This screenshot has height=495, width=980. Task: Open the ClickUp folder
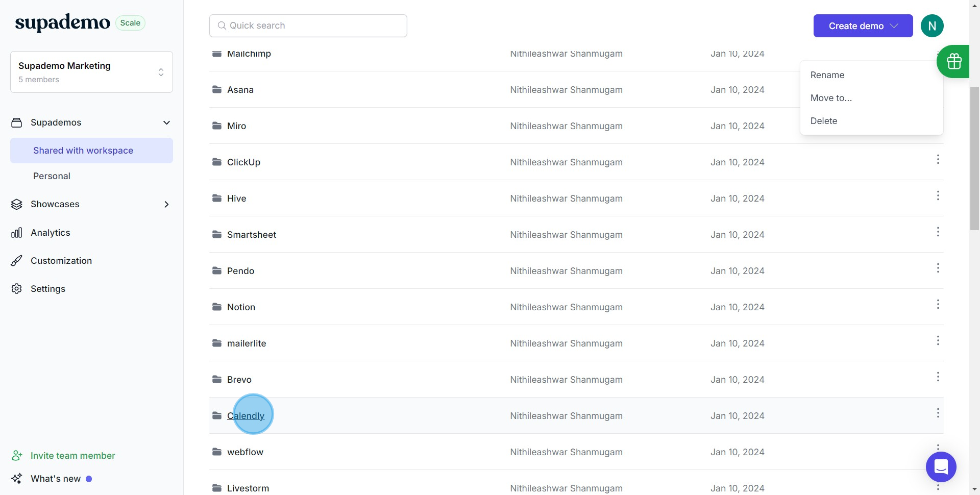[x=243, y=162]
